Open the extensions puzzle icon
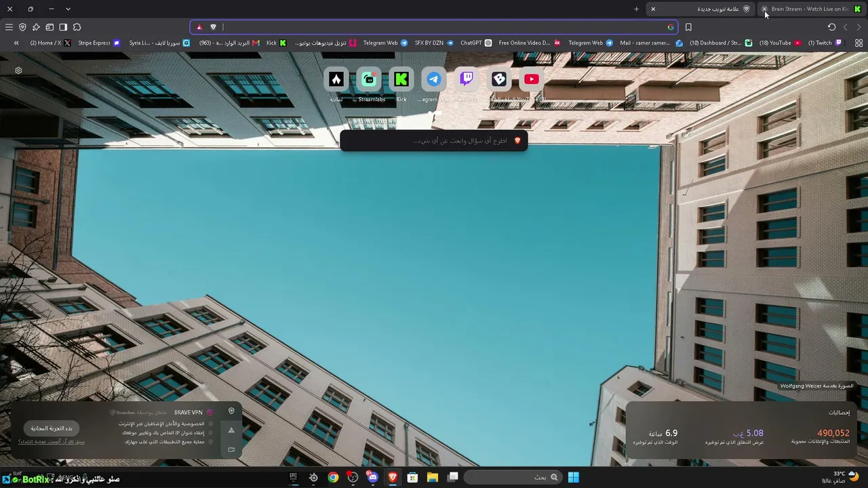 77,27
